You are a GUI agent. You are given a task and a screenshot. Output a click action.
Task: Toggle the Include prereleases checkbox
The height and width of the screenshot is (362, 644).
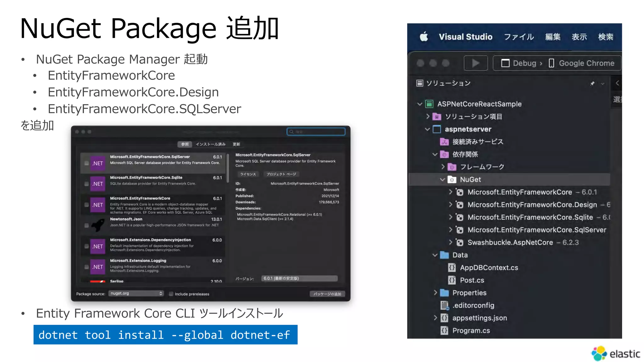[x=171, y=294]
